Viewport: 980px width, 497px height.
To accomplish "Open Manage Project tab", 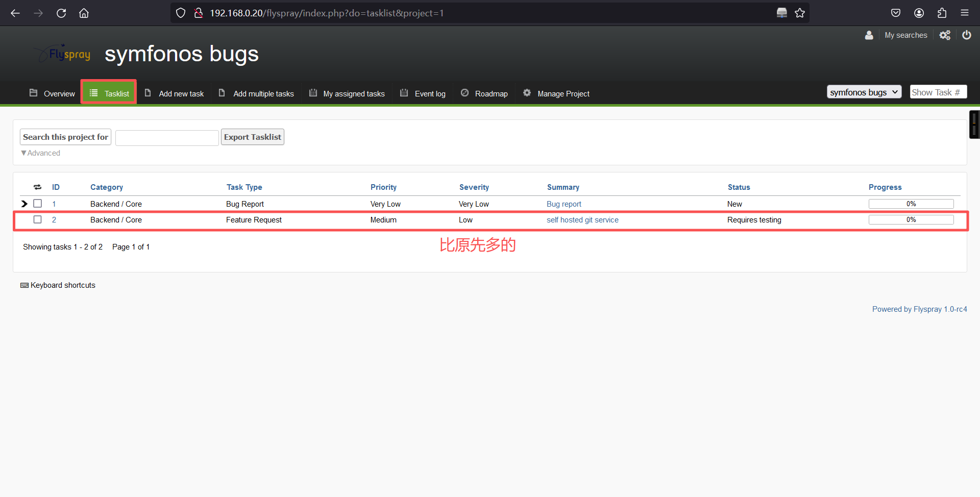I will (x=556, y=93).
